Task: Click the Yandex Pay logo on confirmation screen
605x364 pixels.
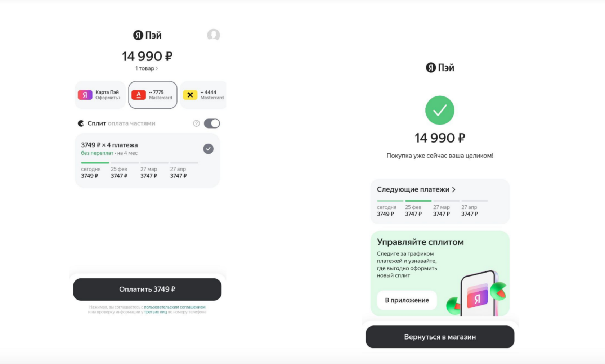Action: [x=440, y=68]
